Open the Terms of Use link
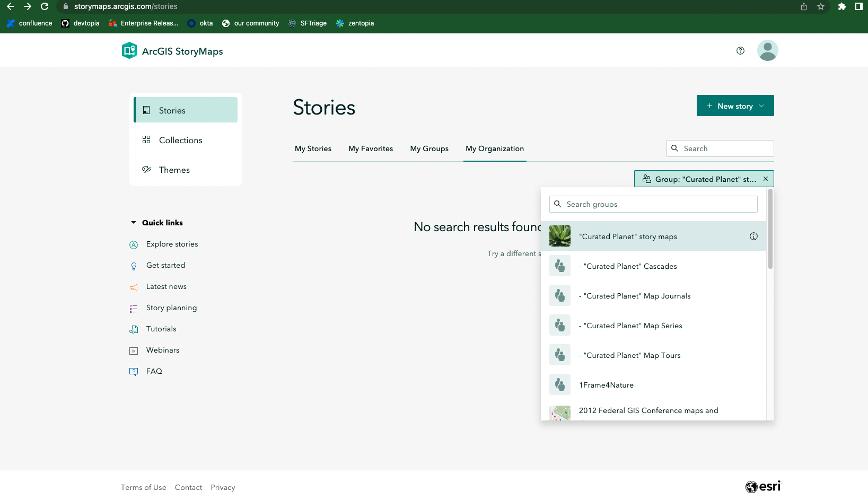 [143, 487]
